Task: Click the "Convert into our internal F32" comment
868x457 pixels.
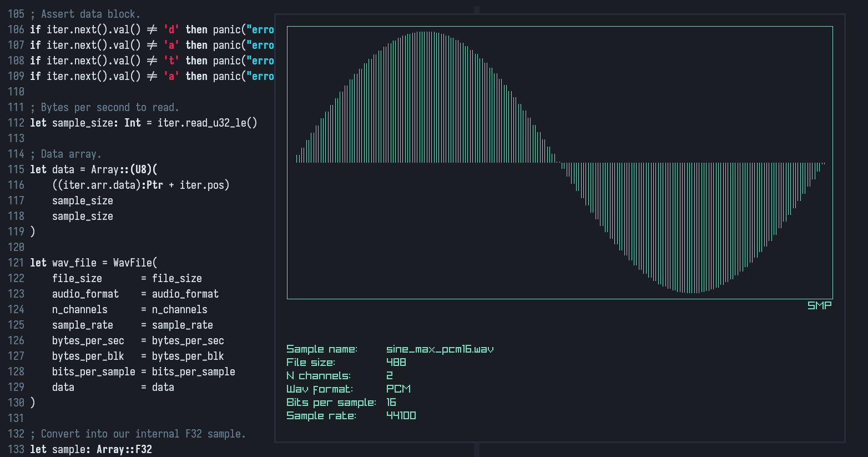Action: click(x=143, y=434)
